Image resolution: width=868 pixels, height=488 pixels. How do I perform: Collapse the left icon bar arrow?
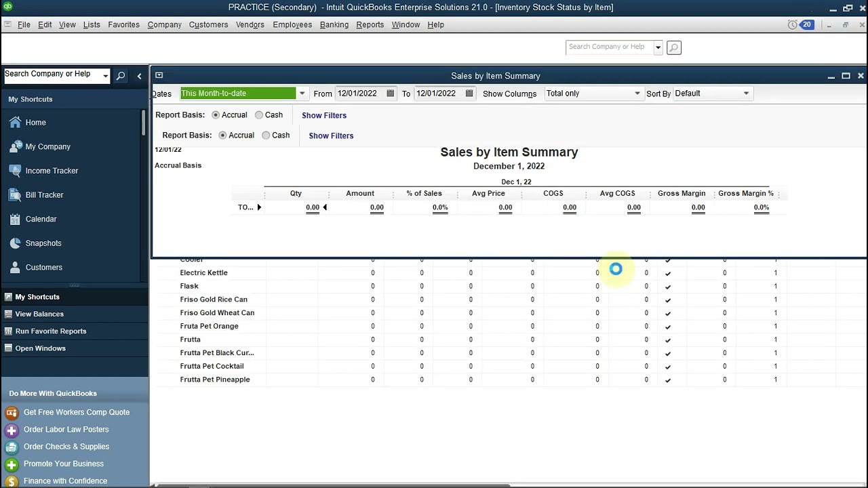139,76
